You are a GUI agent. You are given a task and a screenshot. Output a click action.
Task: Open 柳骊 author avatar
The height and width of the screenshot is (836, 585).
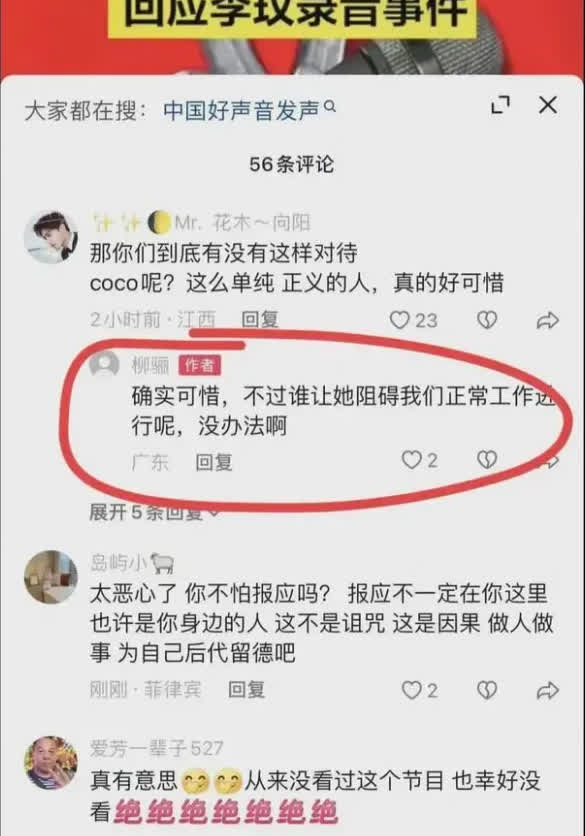point(104,365)
